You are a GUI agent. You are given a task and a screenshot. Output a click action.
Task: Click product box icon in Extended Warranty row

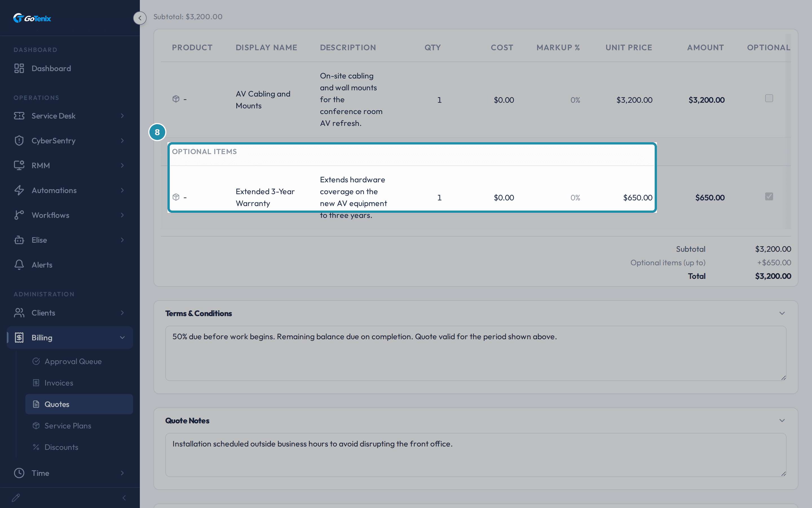click(176, 197)
